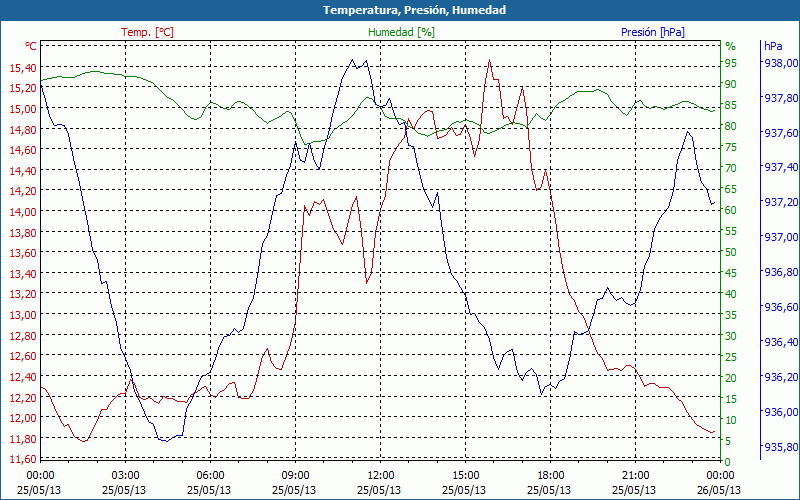The image size is (800, 500).
Task: Click the 21:00 time axis label
Action: [x=636, y=476]
